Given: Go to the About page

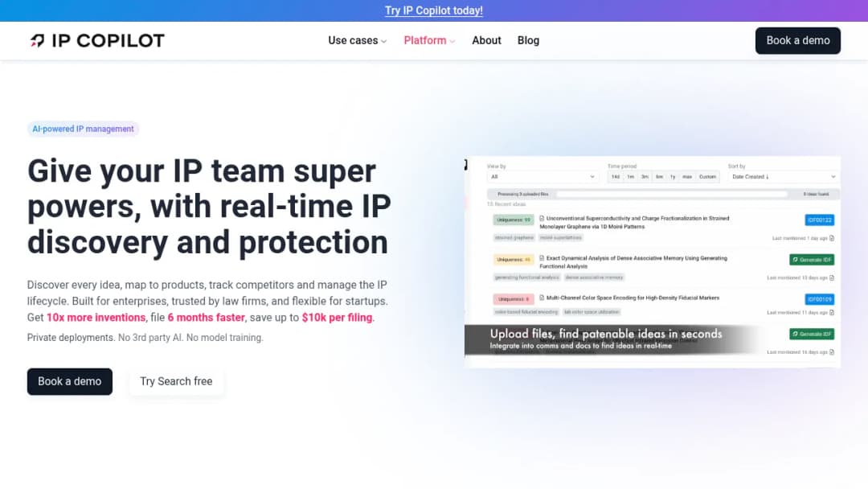Looking at the screenshot, I should tap(486, 40).
